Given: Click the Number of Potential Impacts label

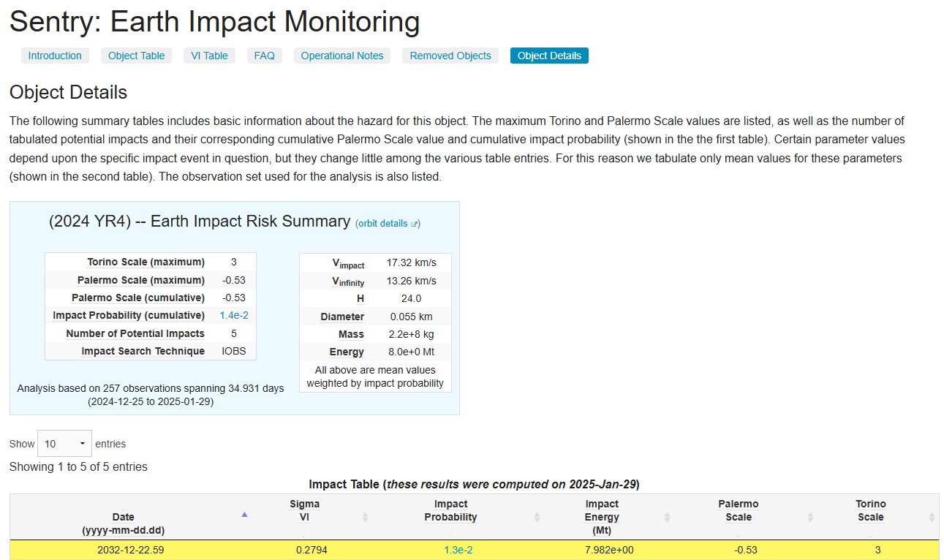Looking at the screenshot, I should tap(135, 333).
